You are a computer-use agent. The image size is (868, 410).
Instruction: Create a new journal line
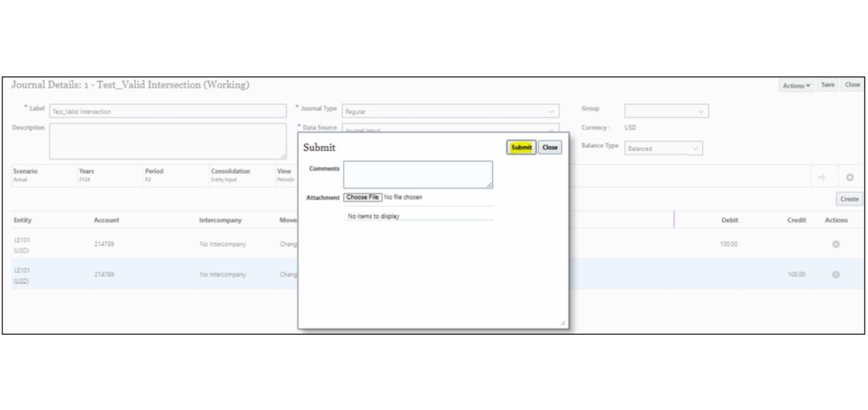pyautogui.click(x=849, y=199)
